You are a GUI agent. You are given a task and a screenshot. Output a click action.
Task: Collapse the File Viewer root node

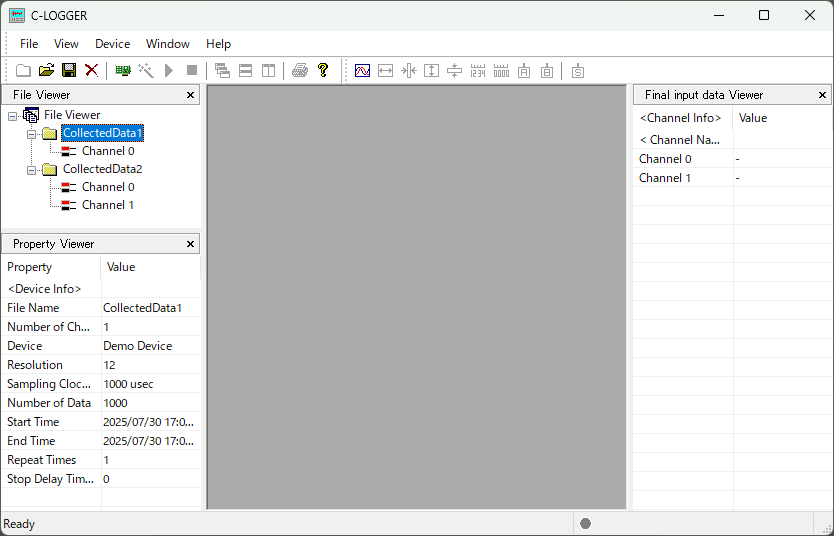pyautogui.click(x=12, y=115)
